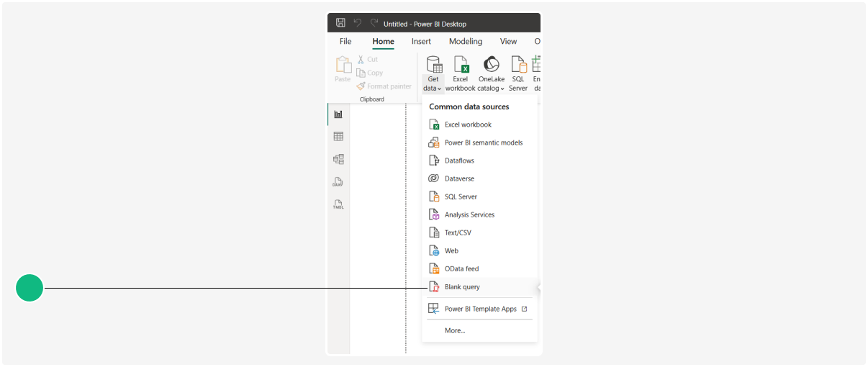Image resolution: width=868 pixels, height=367 pixels.
Task: Expand the OneLake catalog dropdown arrow
Action: (x=502, y=89)
